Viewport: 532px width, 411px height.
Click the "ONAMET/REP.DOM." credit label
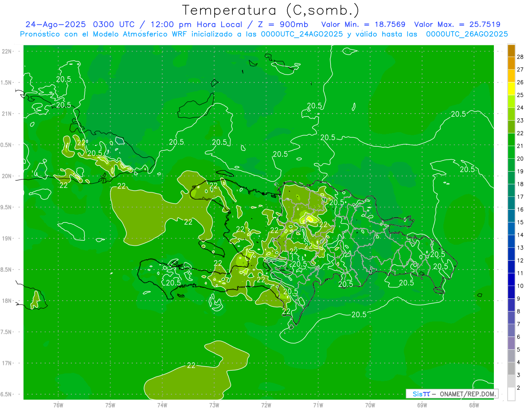468,394
